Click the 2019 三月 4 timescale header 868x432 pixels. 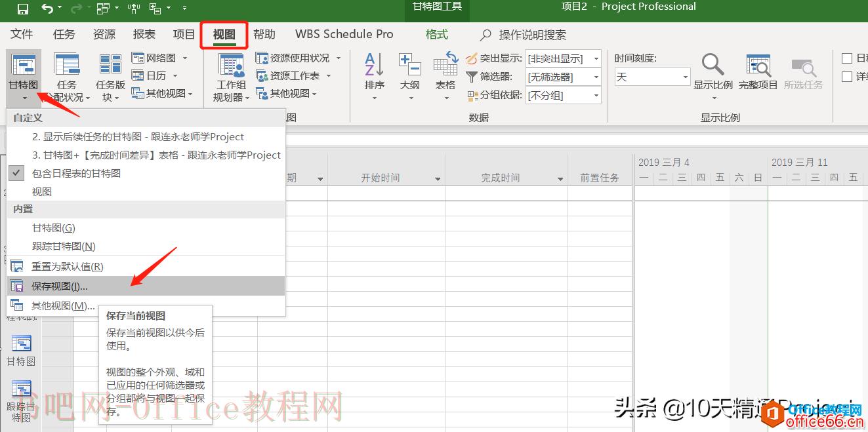[x=664, y=162]
